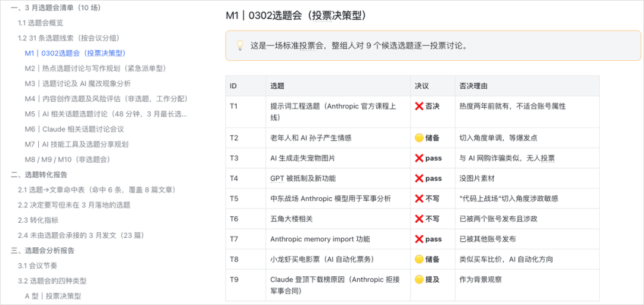Click the 不写 decision in row T5
Viewport: 644px width, 305px height.
[x=427, y=199]
